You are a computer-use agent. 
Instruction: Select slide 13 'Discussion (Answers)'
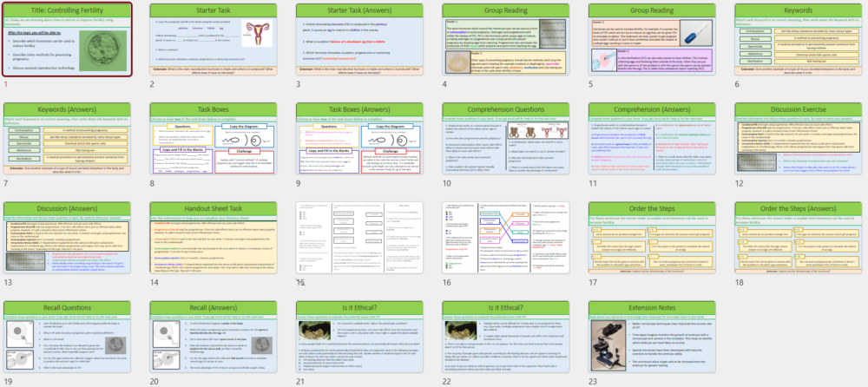pos(68,238)
